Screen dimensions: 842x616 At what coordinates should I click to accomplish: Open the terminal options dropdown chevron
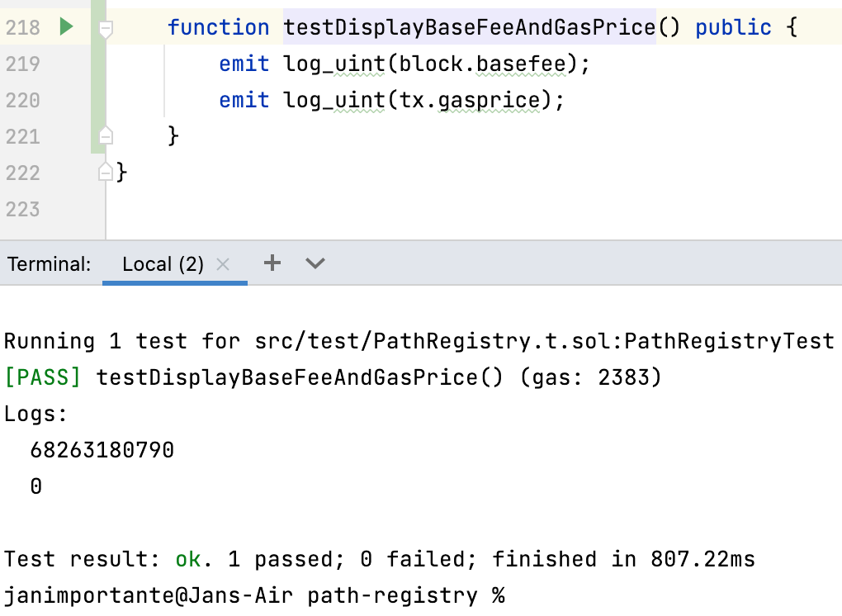point(315,263)
